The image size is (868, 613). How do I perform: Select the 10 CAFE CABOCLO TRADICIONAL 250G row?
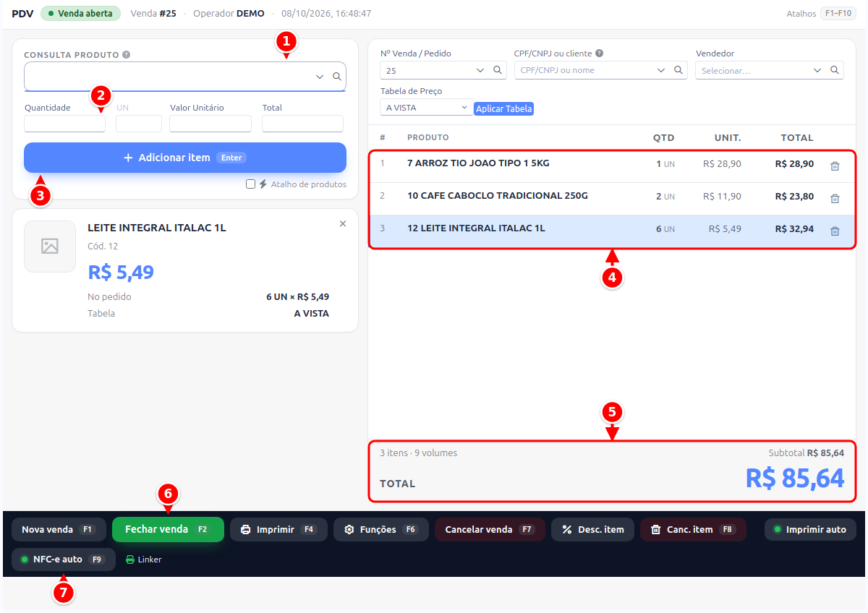612,199
